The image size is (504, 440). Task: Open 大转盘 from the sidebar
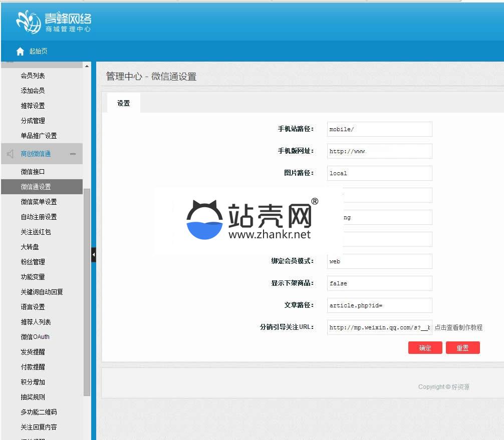point(30,247)
